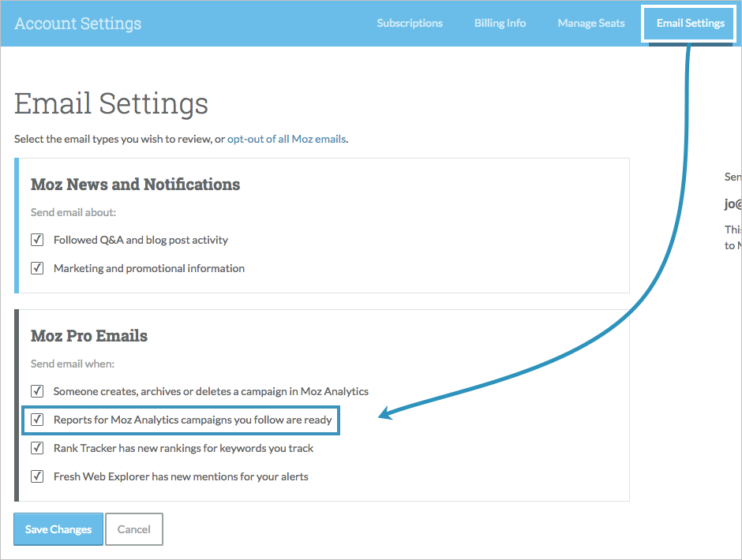This screenshot has width=742, height=560.
Task: Toggle Marketing and promotional information checkbox
Action: pyautogui.click(x=37, y=268)
